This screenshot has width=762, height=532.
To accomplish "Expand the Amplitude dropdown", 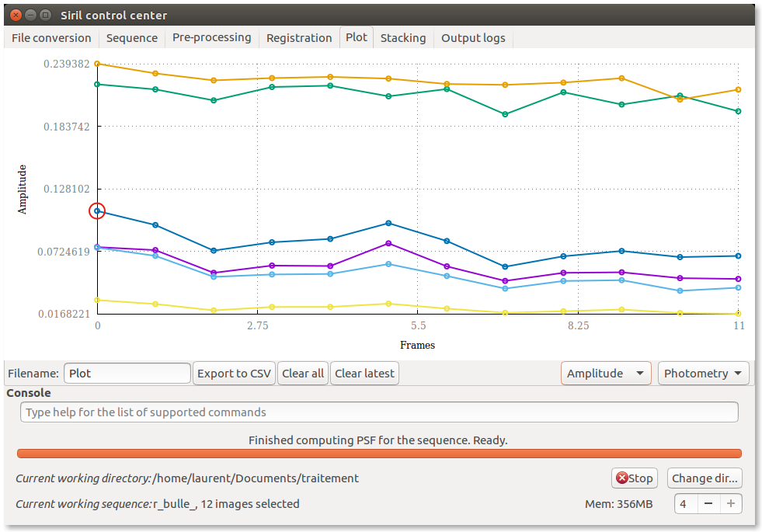I will (606, 374).
